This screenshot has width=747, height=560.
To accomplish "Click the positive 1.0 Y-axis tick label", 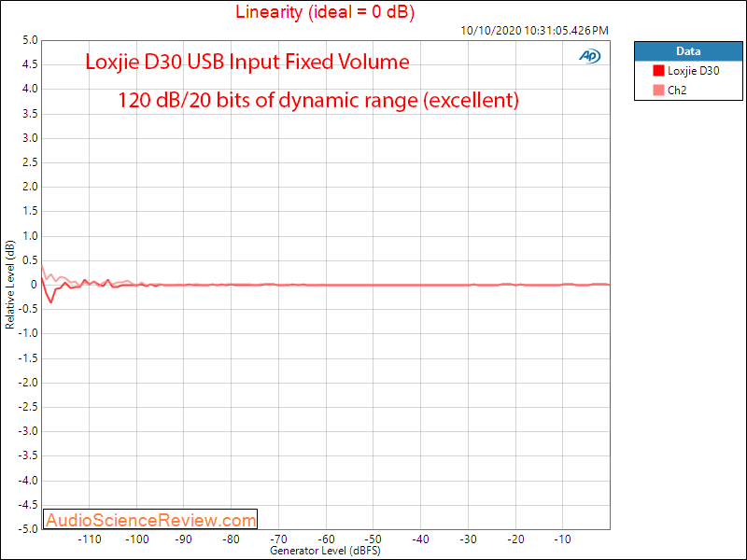I will [30, 236].
